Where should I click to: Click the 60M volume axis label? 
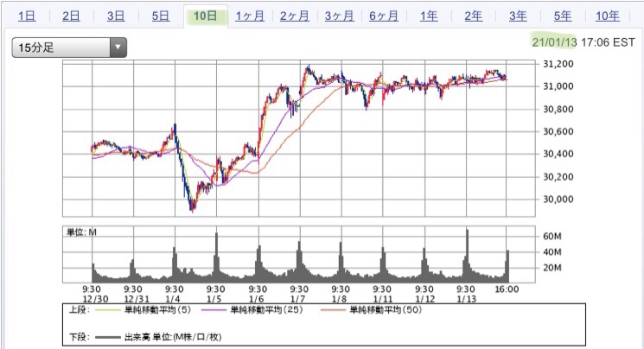point(552,236)
